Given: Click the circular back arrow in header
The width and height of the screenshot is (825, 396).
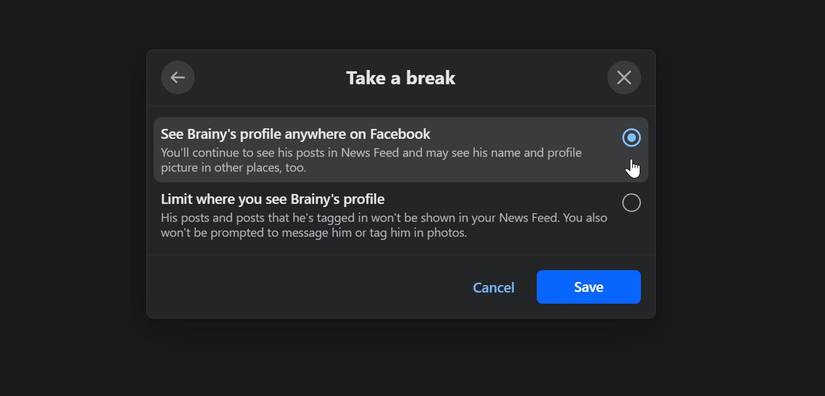Looking at the screenshot, I should pyautogui.click(x=178, y=78).
